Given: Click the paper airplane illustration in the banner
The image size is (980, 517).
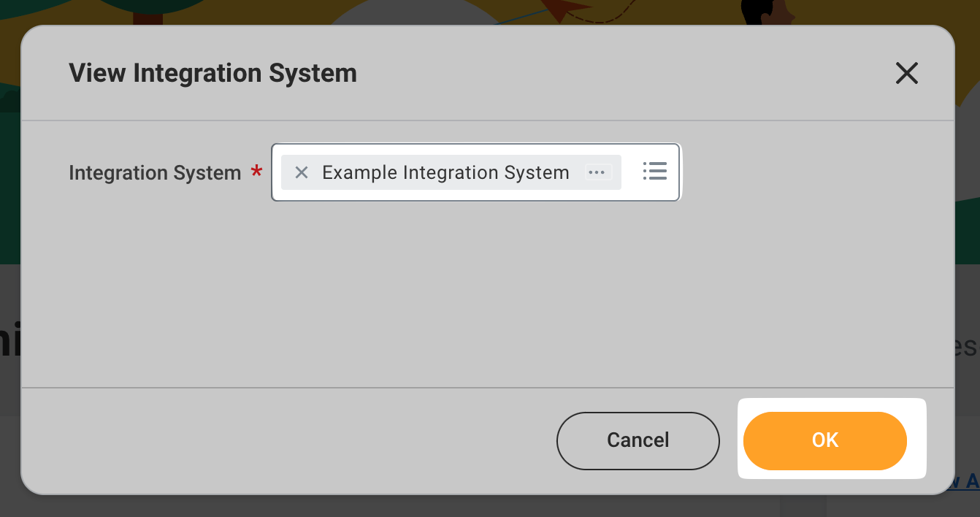Looking at the screenshot, I should click(566, 9).
